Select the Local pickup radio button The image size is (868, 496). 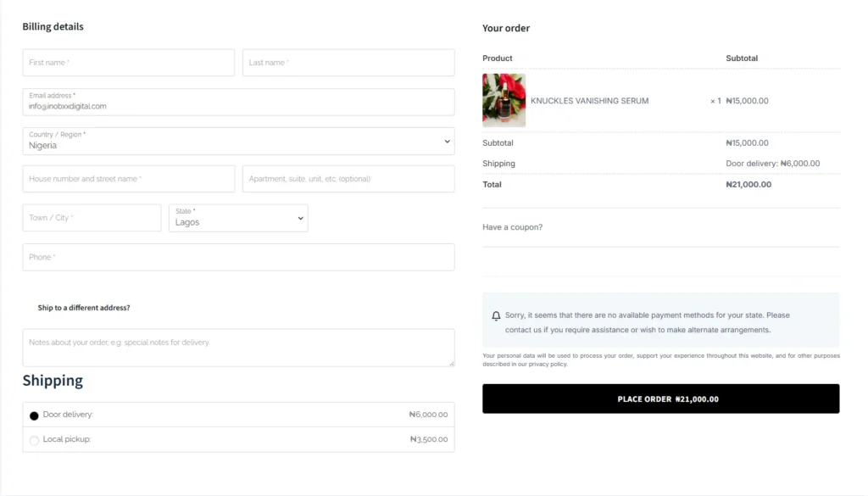[x=34, y=440]
